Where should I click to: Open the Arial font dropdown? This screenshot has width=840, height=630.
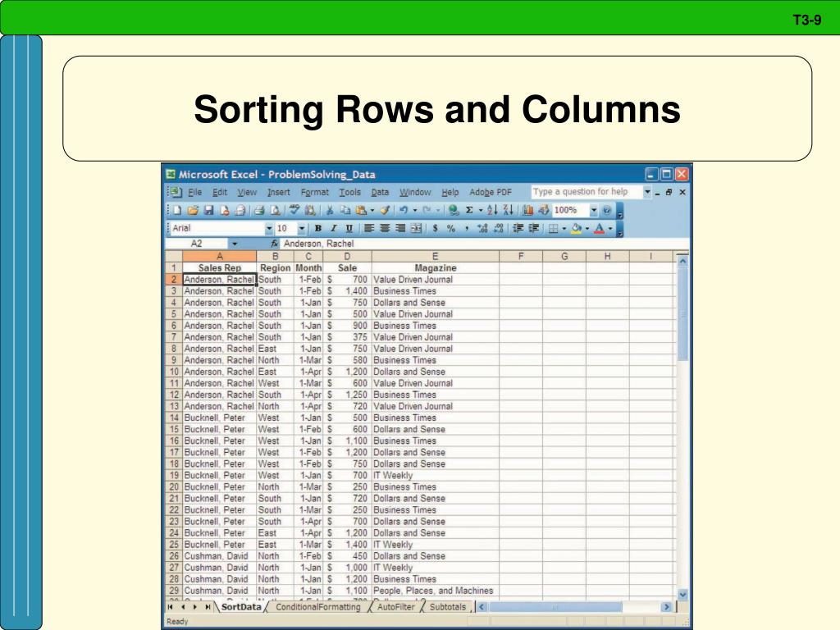click(269, 229)
